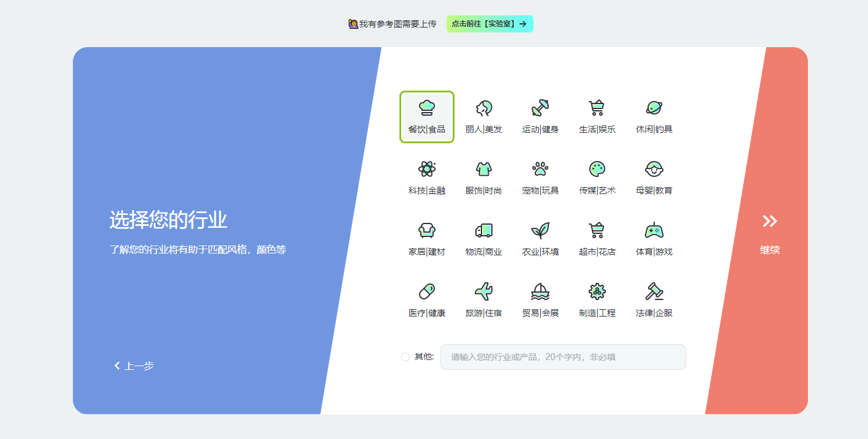Click inside the custom industry input field
The width and height of the screenshot is (868, 439).
pos(562,356)
